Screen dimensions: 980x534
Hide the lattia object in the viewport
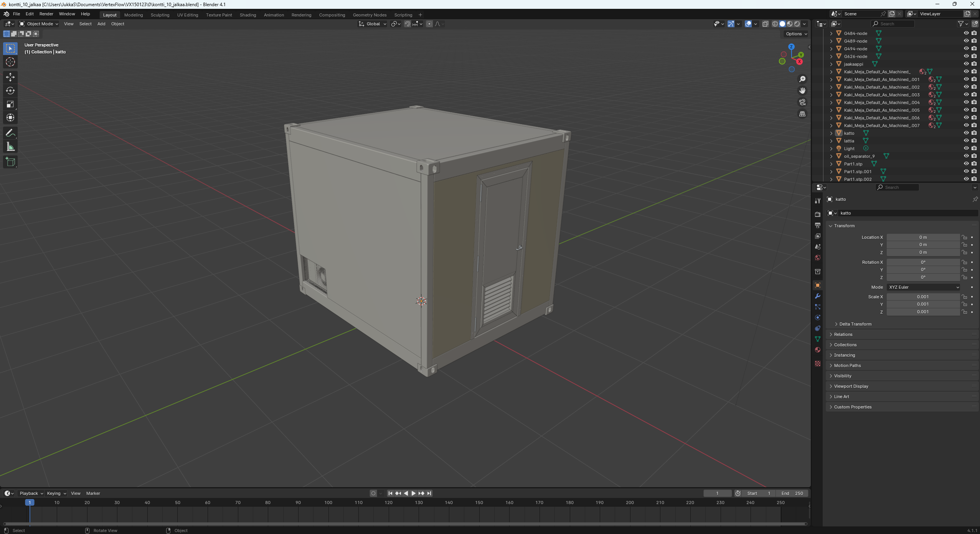(x=966, y=141)
